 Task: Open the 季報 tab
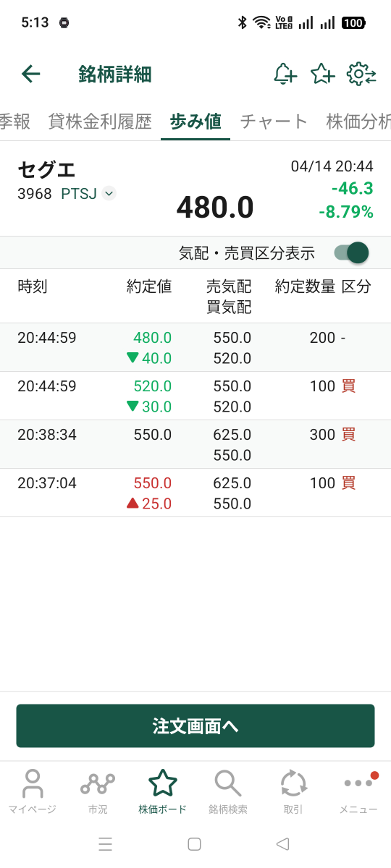point(15,122)
